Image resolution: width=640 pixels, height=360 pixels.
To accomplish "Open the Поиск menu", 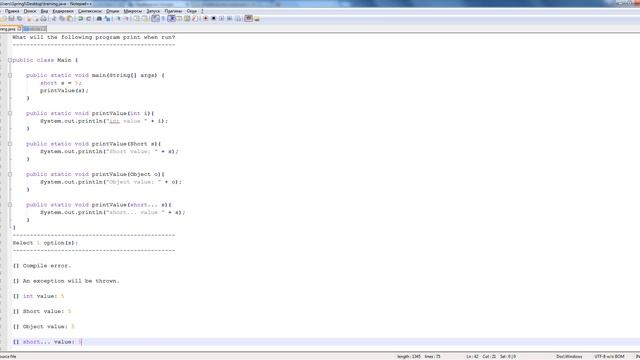I will (30, 11).
